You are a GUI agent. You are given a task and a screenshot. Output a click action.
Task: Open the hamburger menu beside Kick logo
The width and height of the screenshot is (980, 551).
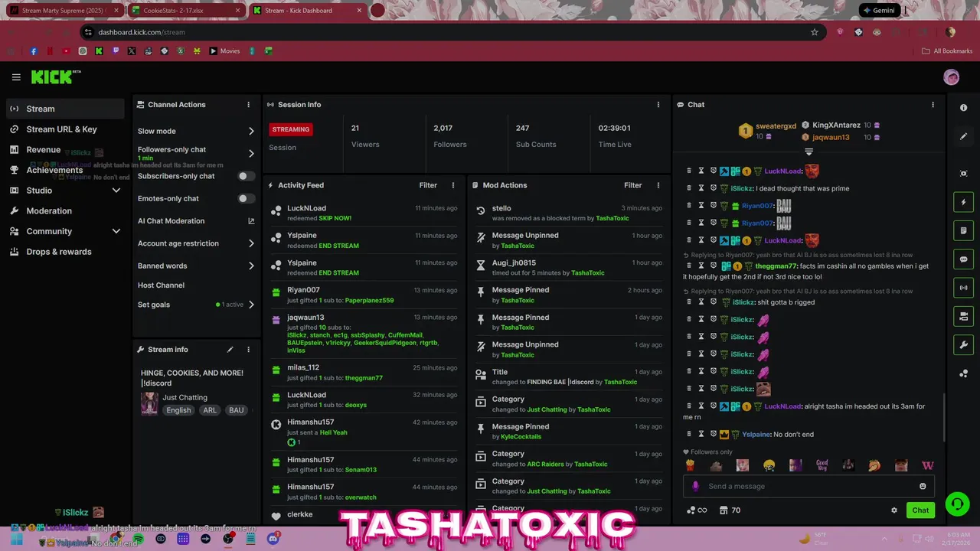(16, 77)
